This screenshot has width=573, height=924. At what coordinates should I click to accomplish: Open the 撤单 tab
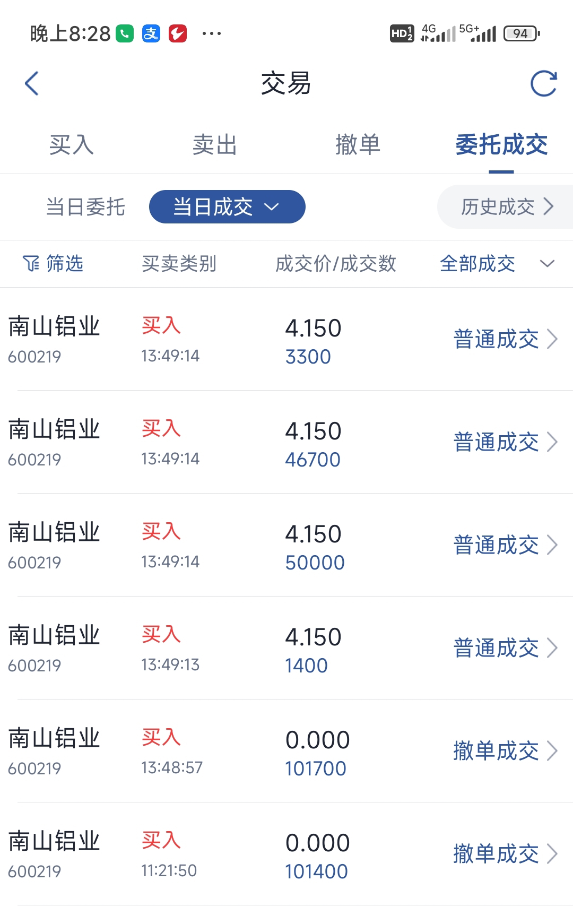point(358,144)
